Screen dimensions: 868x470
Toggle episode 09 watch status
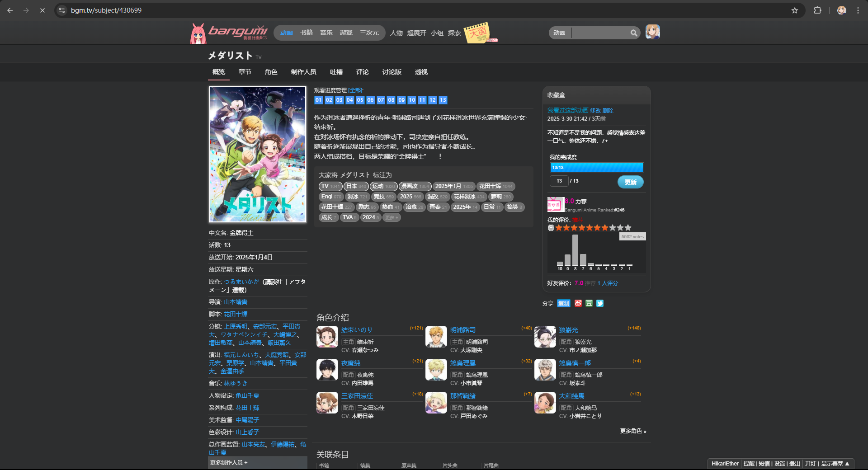coord(401,100)
